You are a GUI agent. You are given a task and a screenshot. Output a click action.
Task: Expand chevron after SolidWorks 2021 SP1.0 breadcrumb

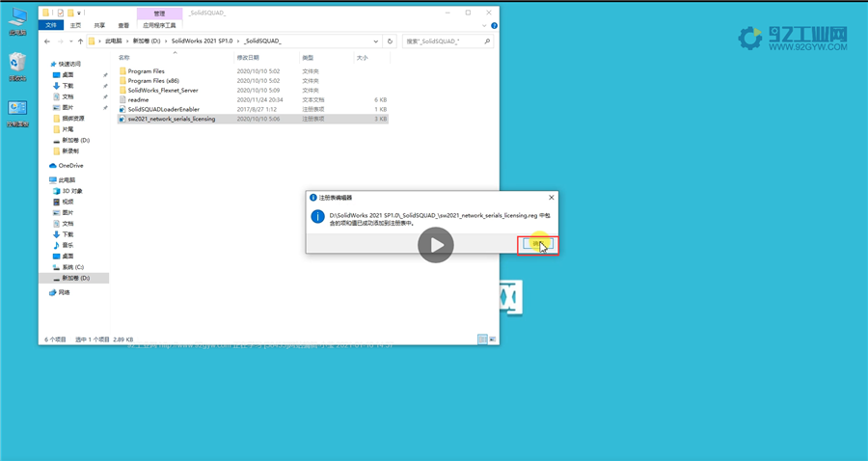tap(238, 41)
